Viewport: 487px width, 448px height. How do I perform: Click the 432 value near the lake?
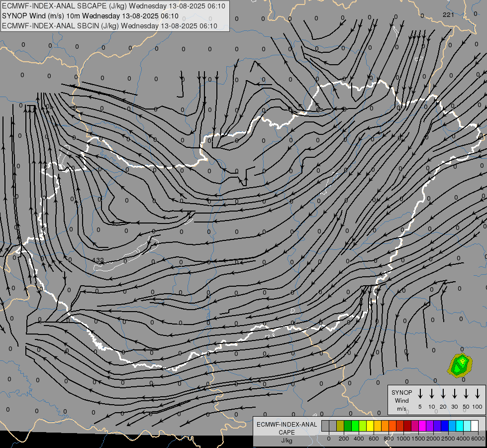click(x=98, y=260)
